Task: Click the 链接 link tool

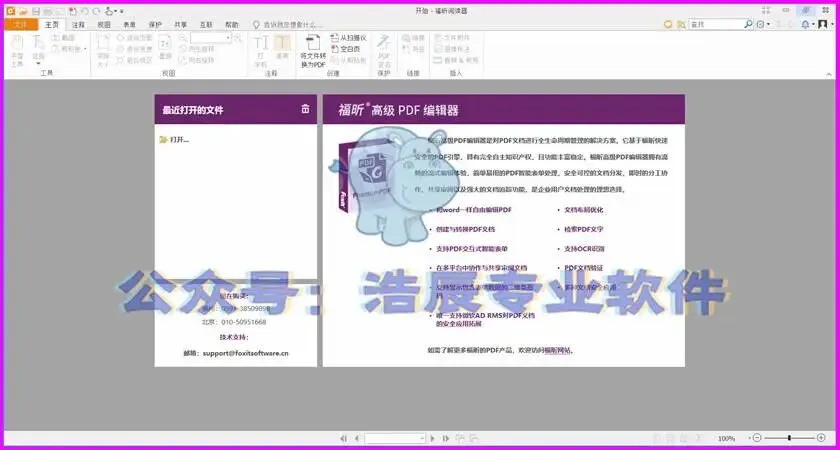Action: [x=413, y=38]
